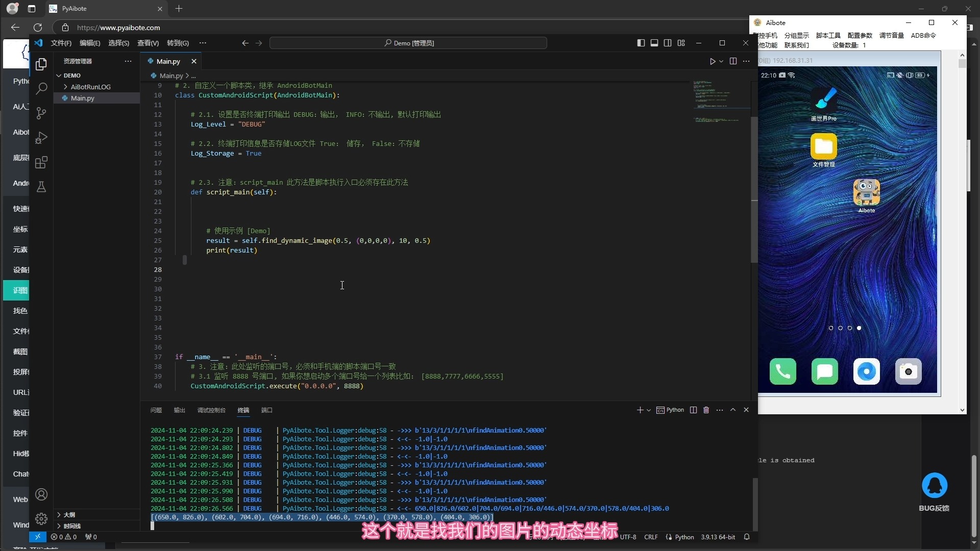Toggle the primary side bar visibility

pyautogui.click(x=641, y=43)
